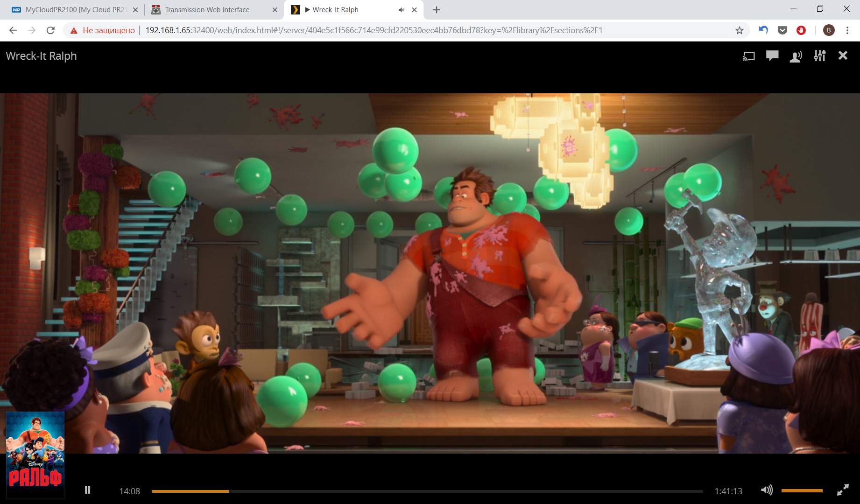860x504 pixels.
Task: Click the elapsed time 14:08
Action: click(x=130, y=491)
